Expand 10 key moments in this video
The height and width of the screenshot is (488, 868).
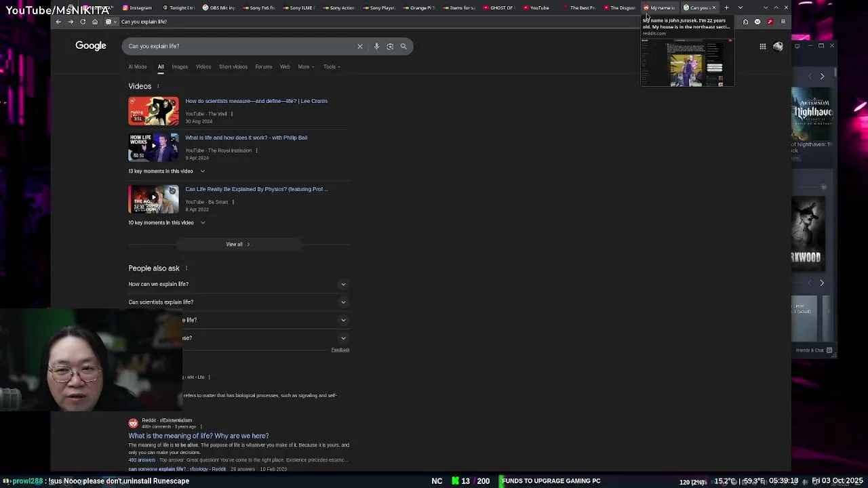[167, 222]
